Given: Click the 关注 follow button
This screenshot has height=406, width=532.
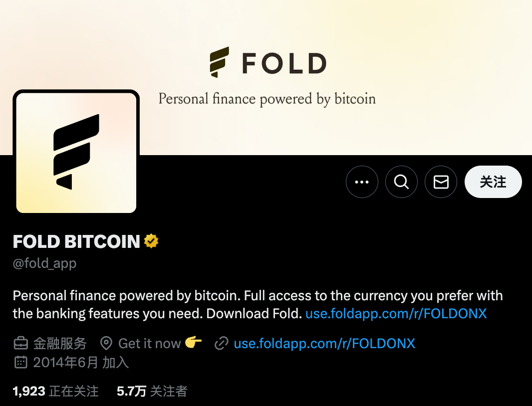Looking at the screenshot, I should pyautogui.click(x=493, y=182).
